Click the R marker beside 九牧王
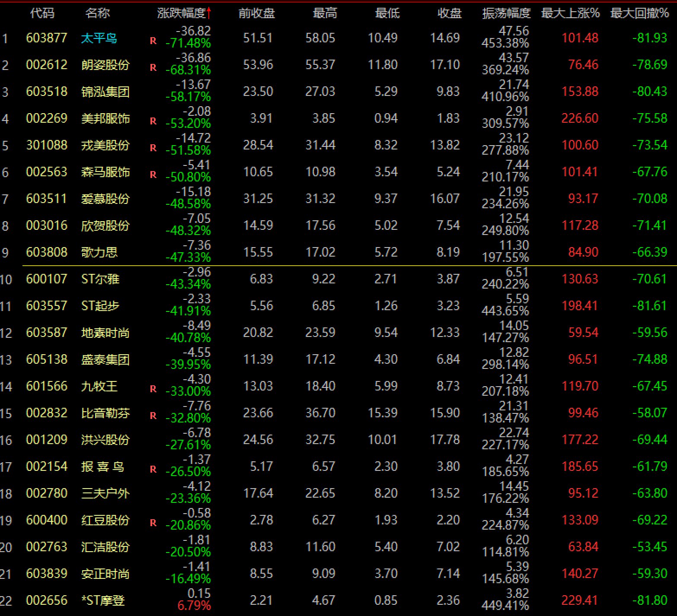677x616 pixels. click(x=153, y=389)
